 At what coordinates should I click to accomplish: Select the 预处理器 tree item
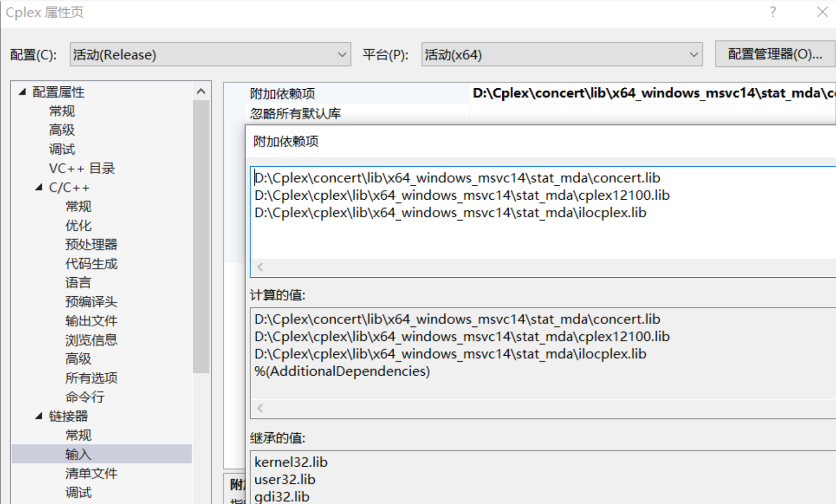(x=91, y=245)
